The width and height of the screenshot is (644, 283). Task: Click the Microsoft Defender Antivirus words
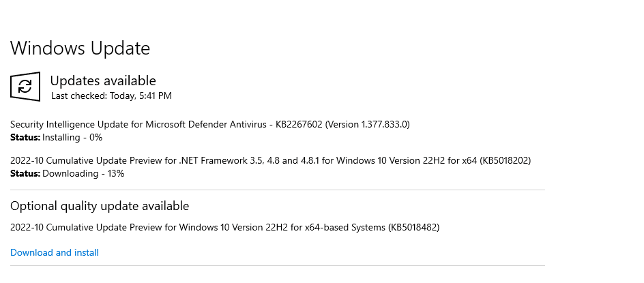pyautogui.click(x=206, y=124)
